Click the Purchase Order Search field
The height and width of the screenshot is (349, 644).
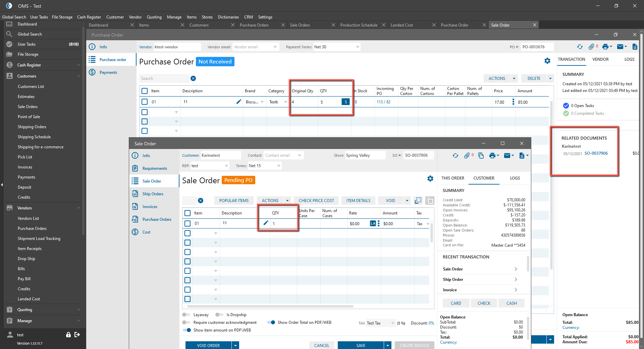coord(164,79)
